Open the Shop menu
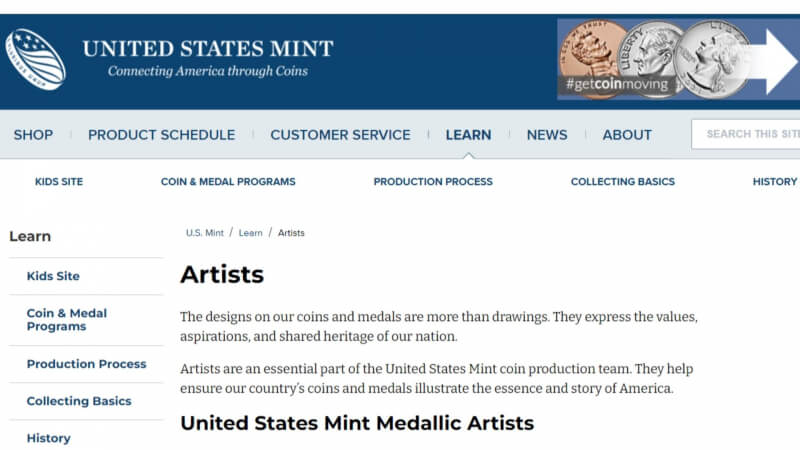 click(33, 135)
